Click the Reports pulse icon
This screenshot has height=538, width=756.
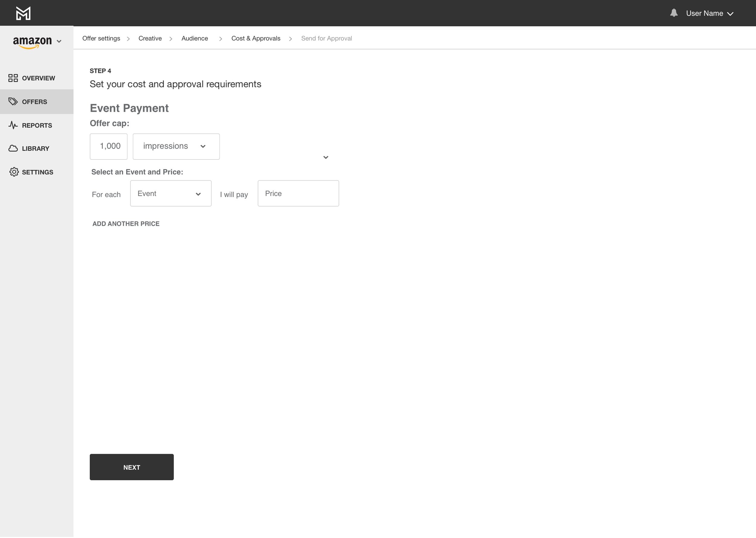13,125
